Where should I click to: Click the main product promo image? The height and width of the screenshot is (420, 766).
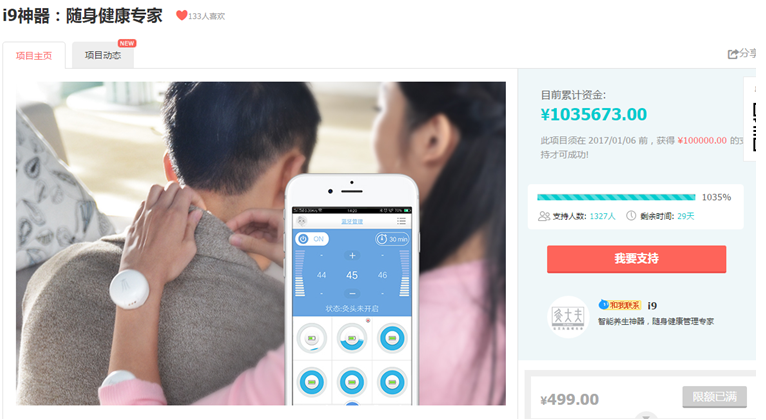[x=261, y=243]
